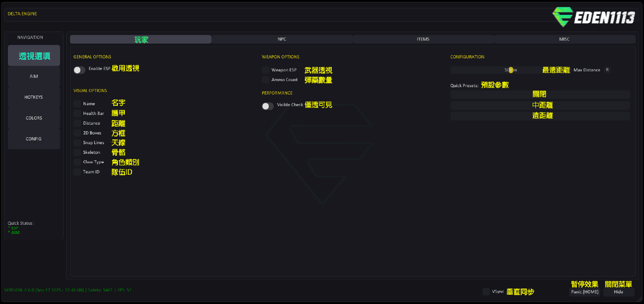Check the Health Bar option

pos(77,114)
